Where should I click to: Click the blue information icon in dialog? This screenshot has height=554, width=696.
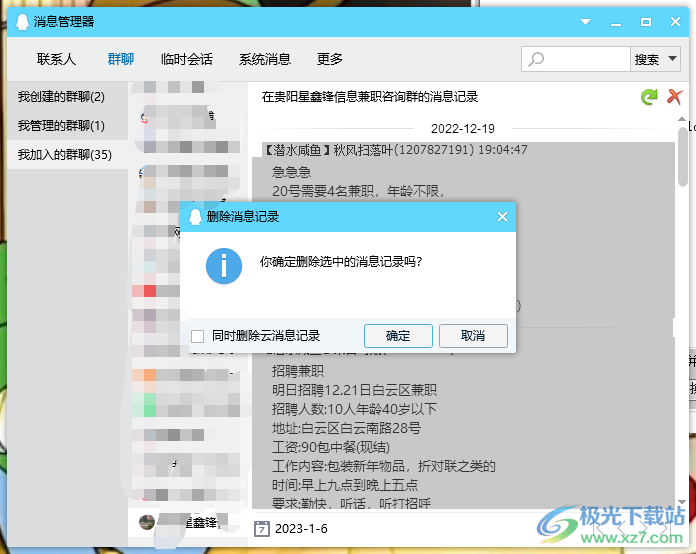(x=223, y=265)
